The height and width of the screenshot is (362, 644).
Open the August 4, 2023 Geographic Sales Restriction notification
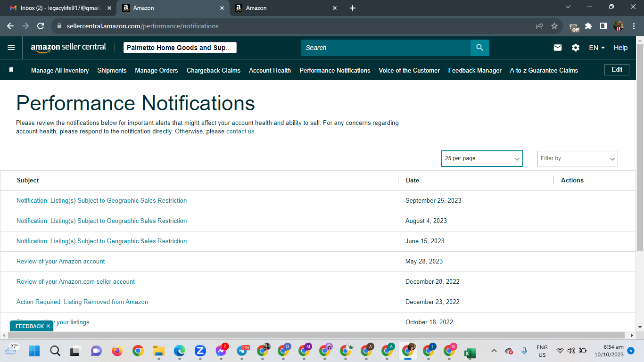click(x=101, y=221)
